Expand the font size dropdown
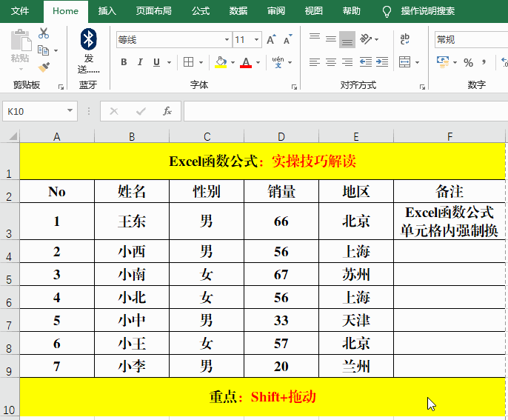 click(x=256, y=40)
